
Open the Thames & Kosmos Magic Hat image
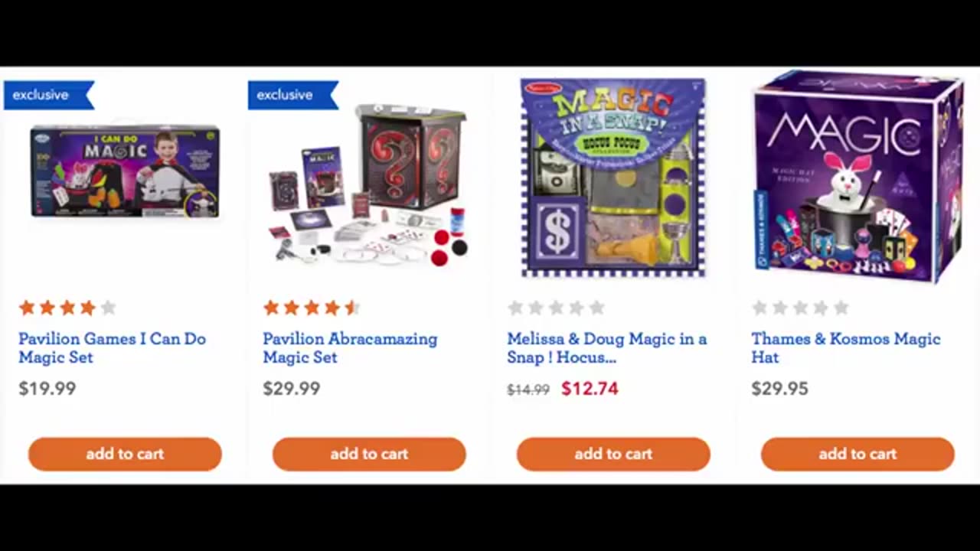coord(857,177)
